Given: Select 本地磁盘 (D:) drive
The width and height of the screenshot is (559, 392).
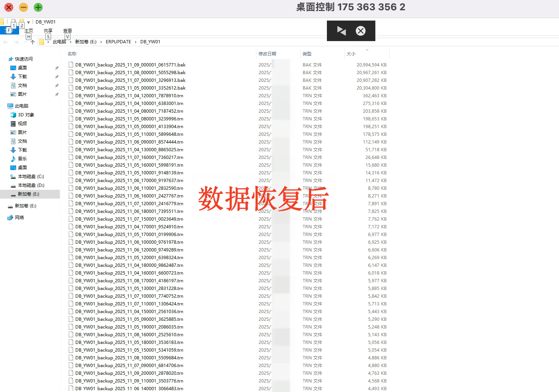Looking at the screenshot, I should (31, 185).
